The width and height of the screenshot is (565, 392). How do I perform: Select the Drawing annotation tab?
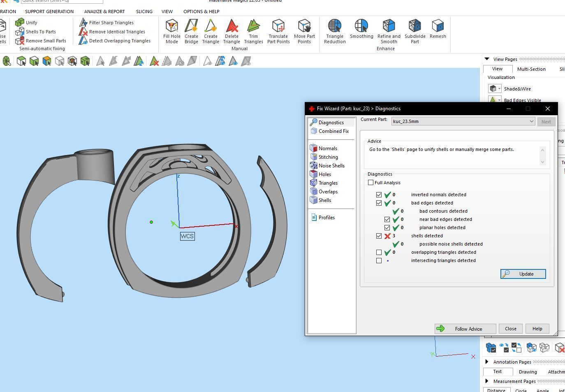(528, 372)
